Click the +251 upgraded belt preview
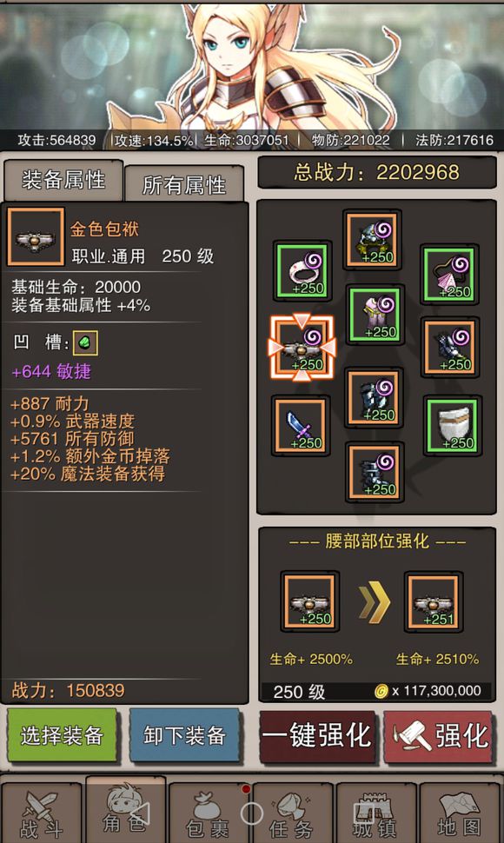Viewport: 504px width, 843px height. pyautogui.click(x=433, y=601)
